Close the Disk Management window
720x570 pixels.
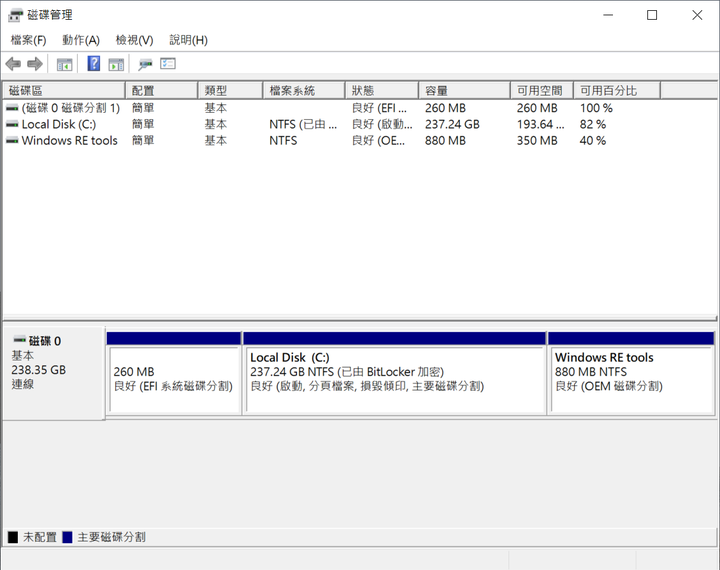click(x=697, y=15)
